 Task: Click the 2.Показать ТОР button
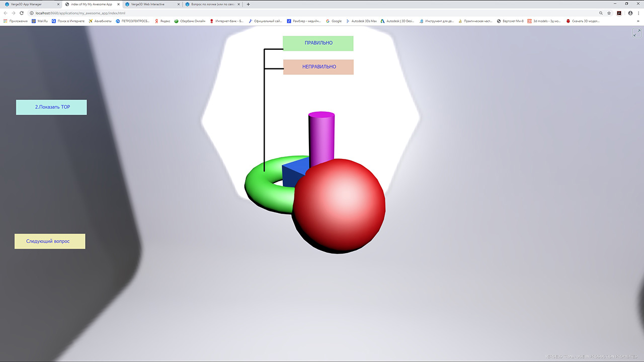(x=51, y=107)
